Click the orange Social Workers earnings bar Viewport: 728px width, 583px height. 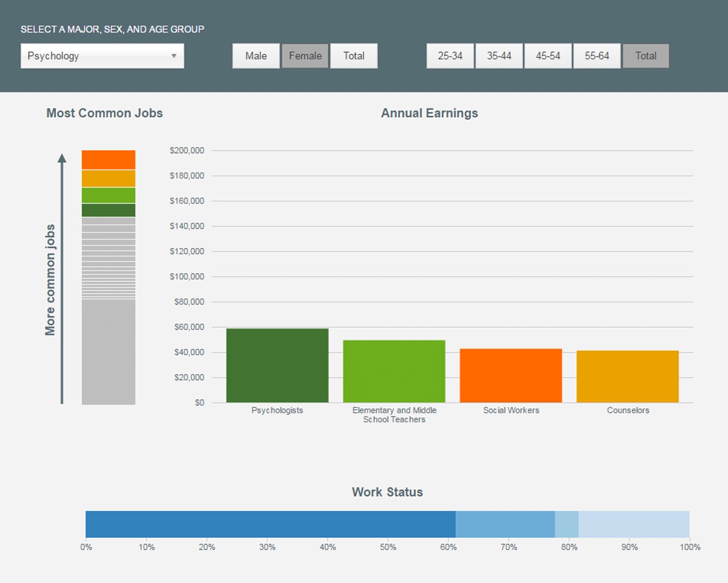pyautogui.click(x=511, y=376)
